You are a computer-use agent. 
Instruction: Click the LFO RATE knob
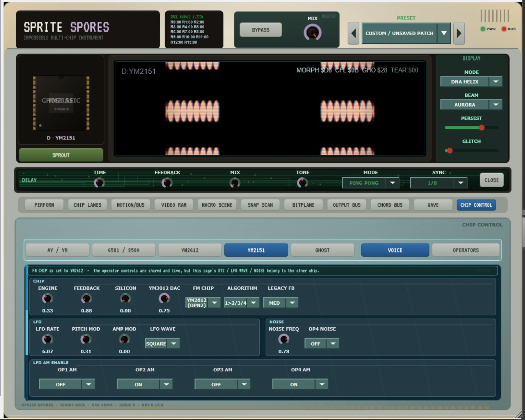47,339
